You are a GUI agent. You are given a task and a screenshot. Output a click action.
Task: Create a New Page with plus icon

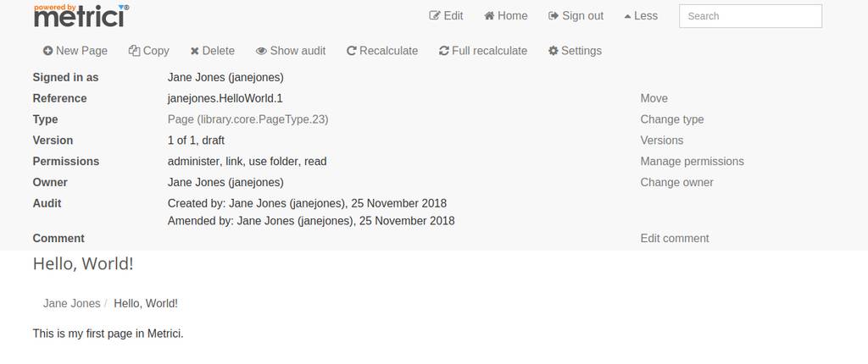point(48,51)
